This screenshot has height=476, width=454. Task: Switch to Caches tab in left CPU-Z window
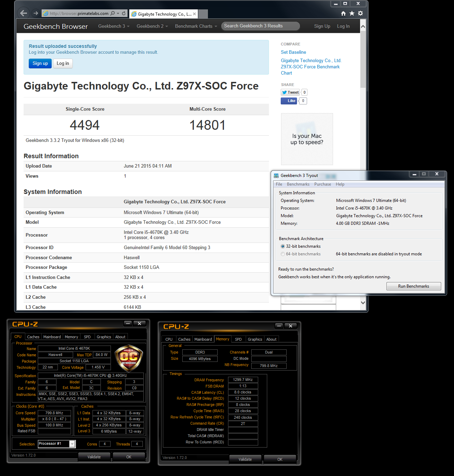coord(33,337)
